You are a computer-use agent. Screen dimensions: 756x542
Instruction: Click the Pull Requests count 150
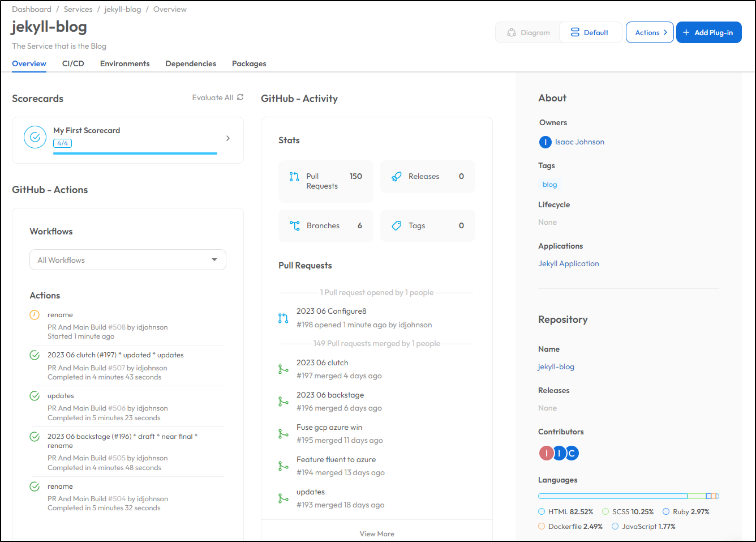pos(356,177)
